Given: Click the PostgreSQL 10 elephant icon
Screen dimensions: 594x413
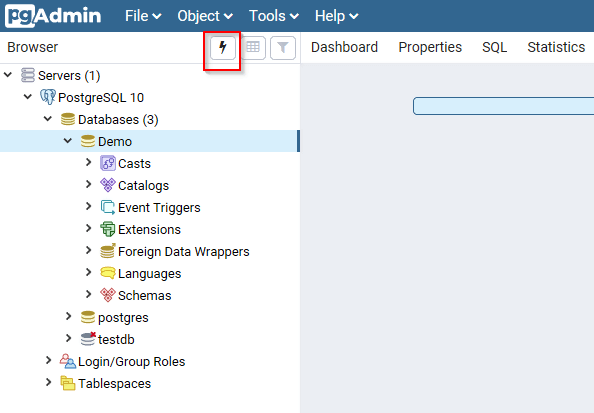Looking at the screenshot, I should click(x=48, y=97).
